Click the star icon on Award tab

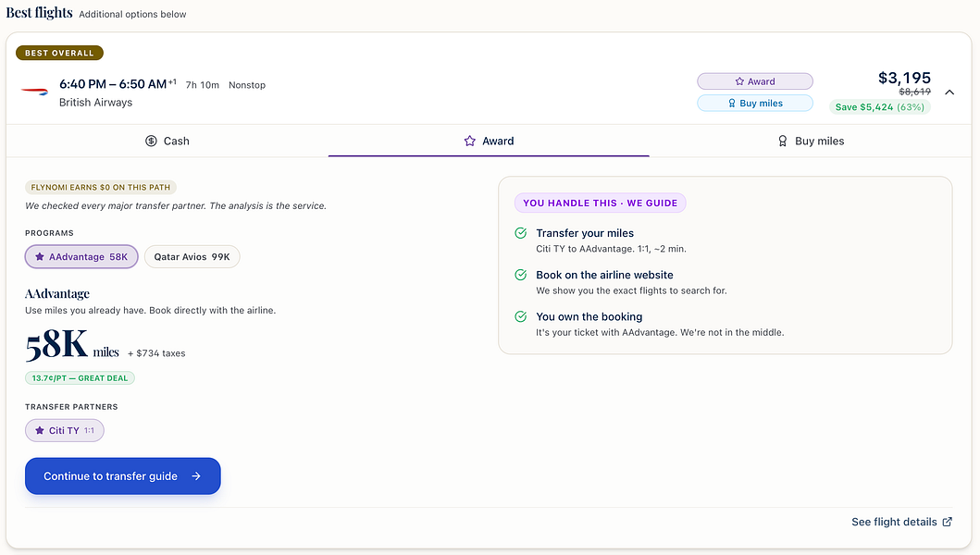[x=469, y=142]
